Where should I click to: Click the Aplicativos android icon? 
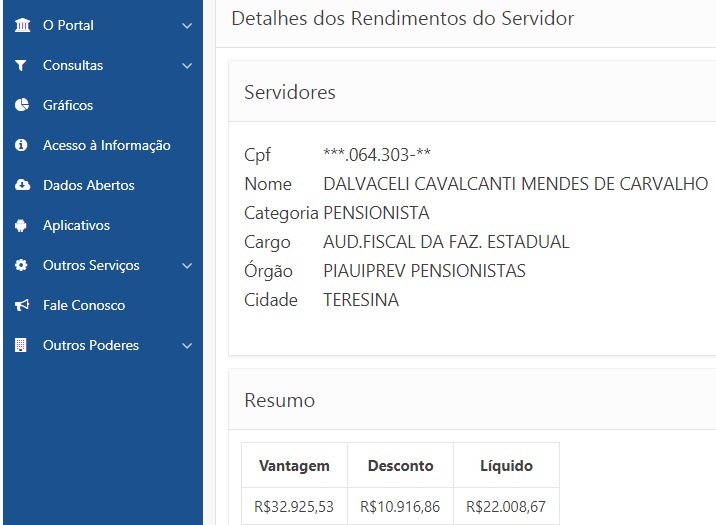(21, 225)
